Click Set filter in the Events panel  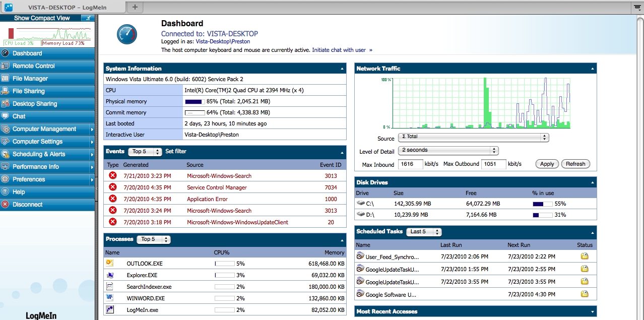(x=176, y=151)
